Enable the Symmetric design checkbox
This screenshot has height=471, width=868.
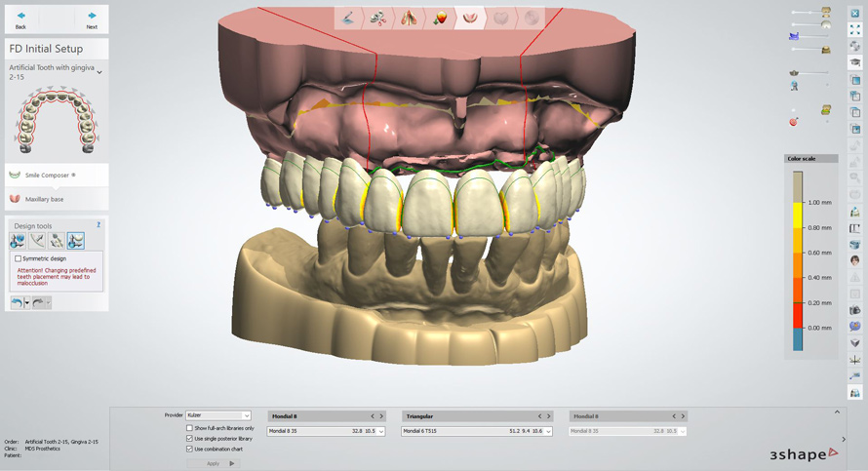(x=19, y=258)
